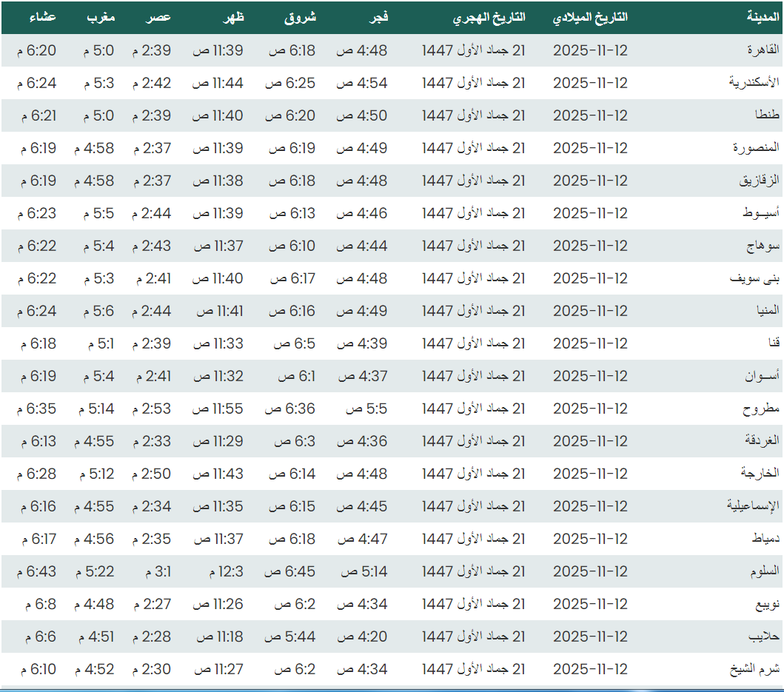Select the الخارجة Asr time 2:50
784x692 pixels.
[x=153, y=474]
